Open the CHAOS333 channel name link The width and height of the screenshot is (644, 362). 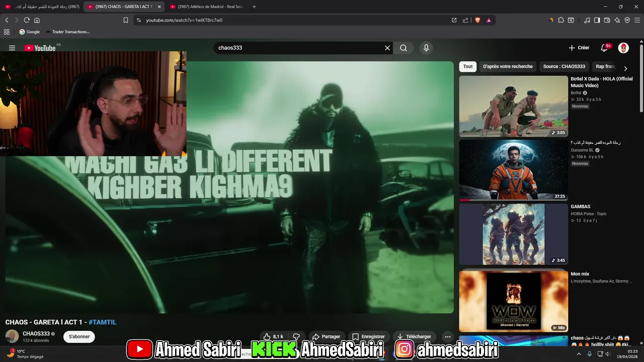tap(36, 334)
